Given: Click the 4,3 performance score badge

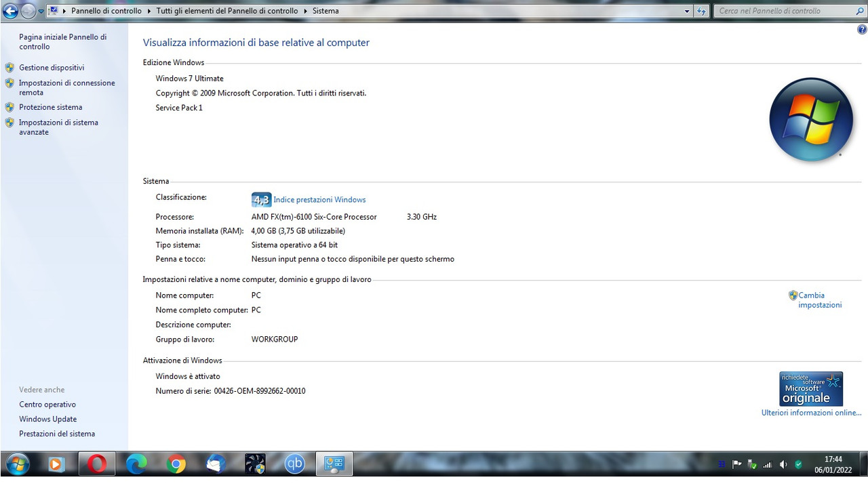Looking at the screenshot, I should tap(261, 199).
